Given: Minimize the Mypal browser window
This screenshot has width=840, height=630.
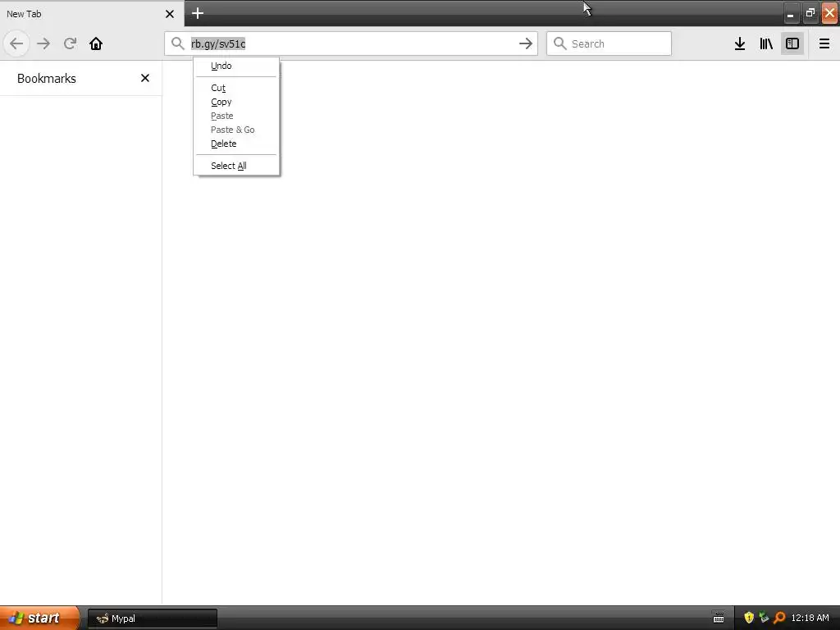Looking at the screenshot, I should click(x=791, y=13).
